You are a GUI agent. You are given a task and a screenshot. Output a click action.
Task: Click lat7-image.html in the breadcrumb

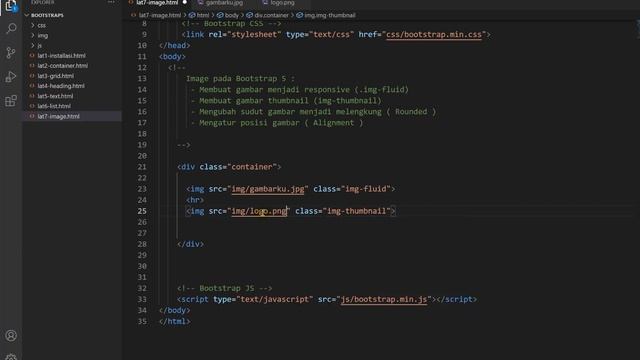click(x=160, y=16)
